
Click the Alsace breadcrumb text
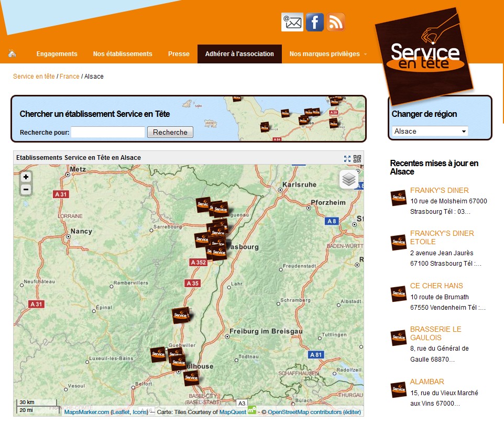94,77
